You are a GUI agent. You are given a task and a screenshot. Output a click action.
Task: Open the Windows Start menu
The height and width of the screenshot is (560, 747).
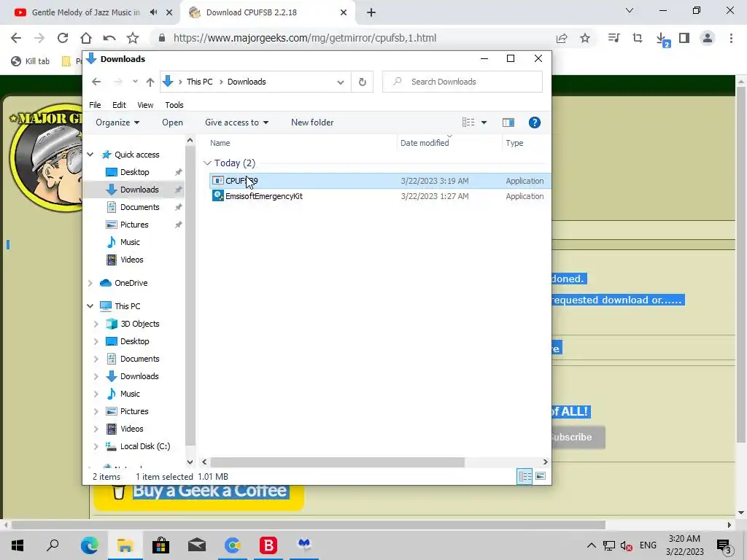(18, 545)
